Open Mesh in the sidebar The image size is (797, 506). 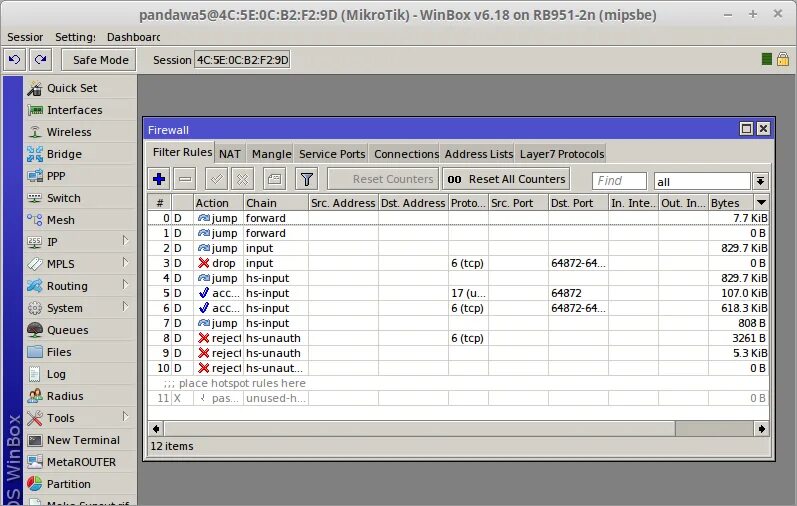80,220
